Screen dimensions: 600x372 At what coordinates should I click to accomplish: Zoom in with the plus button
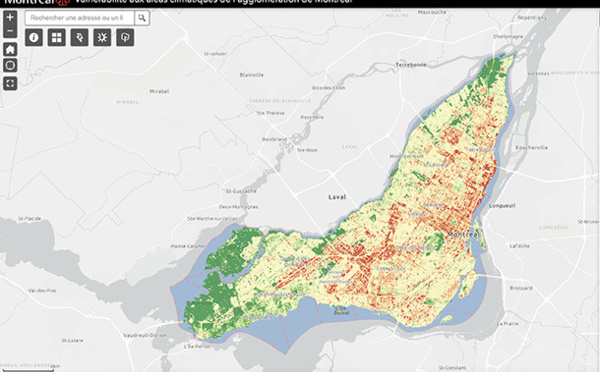pyautogui.click(x=10, y=17)
